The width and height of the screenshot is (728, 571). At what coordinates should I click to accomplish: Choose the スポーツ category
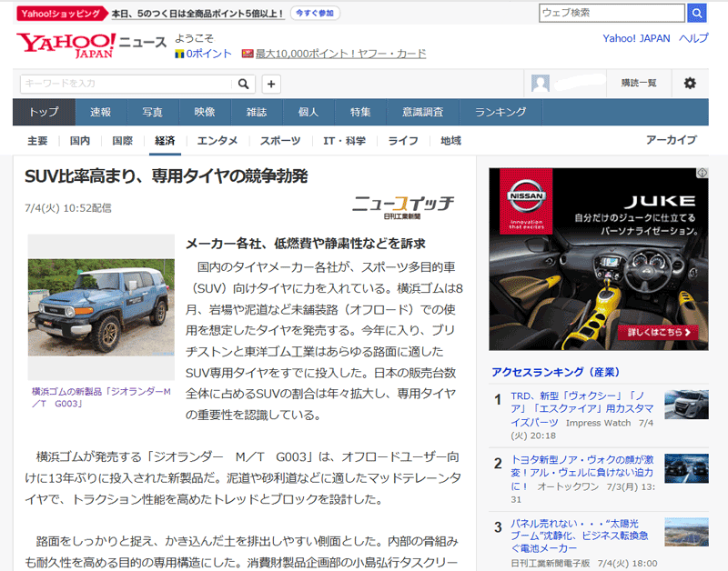pyautogui.click(x=280, y=141)
